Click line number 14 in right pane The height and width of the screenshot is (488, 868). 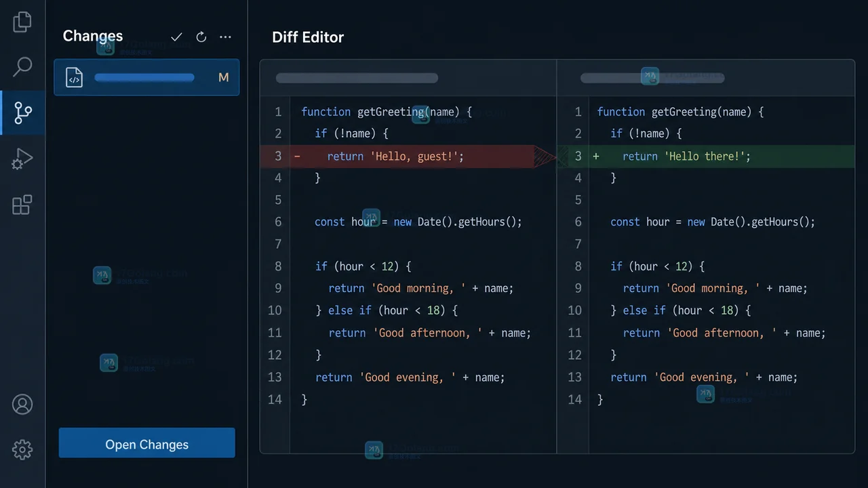point(574,399)
